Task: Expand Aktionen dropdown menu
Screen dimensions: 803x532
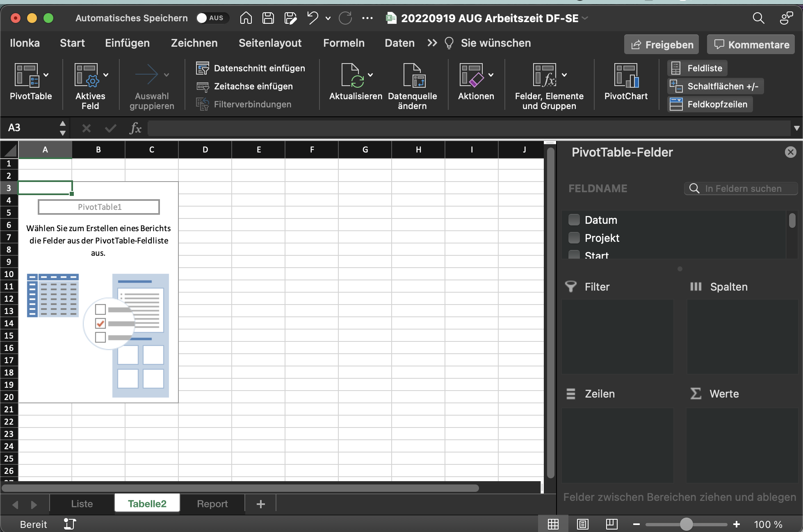Action: pyautogui.click(x=491, y=75)
